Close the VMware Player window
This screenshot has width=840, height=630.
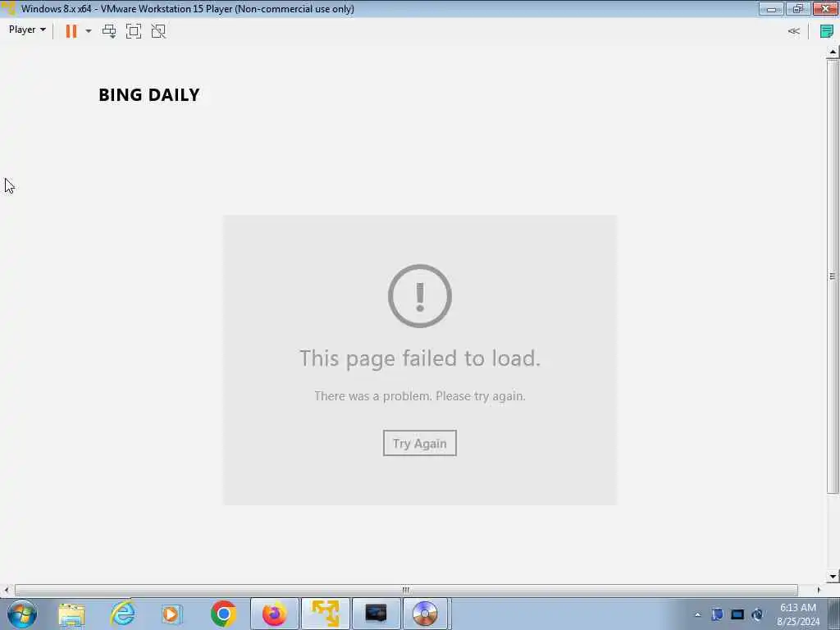coord(825,8)
